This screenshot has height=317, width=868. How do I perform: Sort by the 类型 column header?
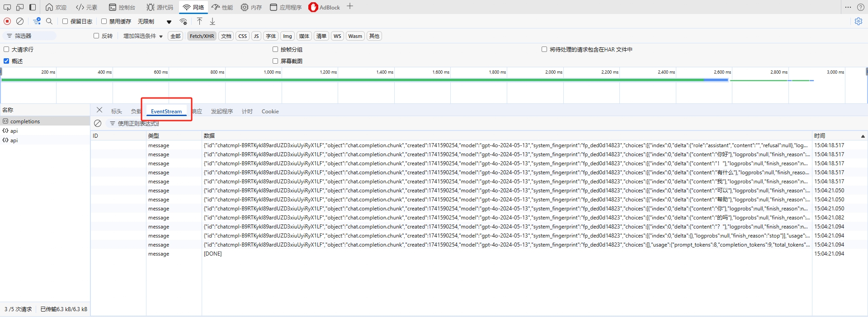click(174, 135)
